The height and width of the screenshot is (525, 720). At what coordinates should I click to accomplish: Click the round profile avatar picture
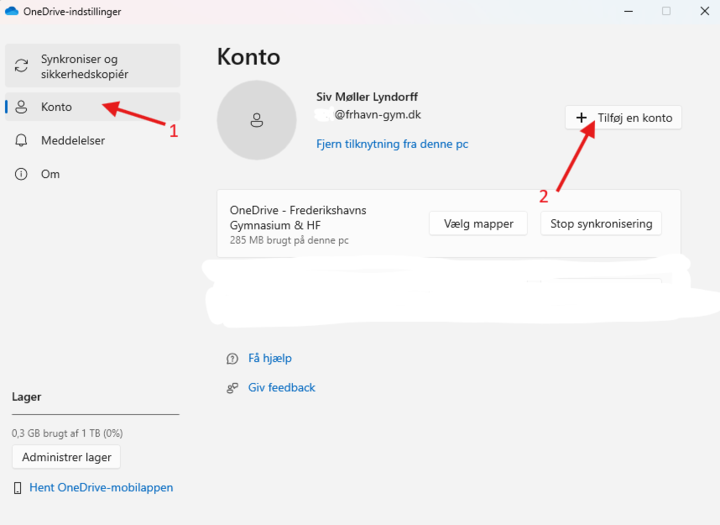pyautogui.click(x=257, y=120)
